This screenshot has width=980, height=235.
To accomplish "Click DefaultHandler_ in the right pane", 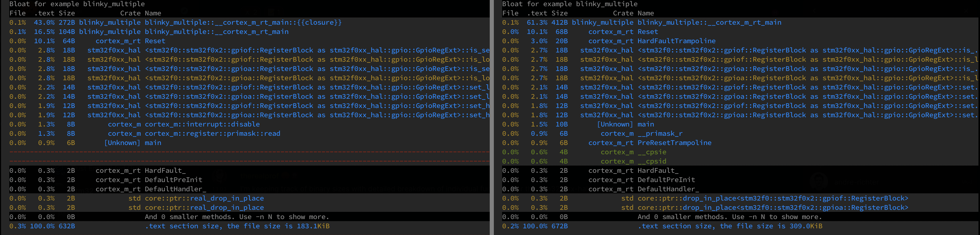I will (668, 189).
